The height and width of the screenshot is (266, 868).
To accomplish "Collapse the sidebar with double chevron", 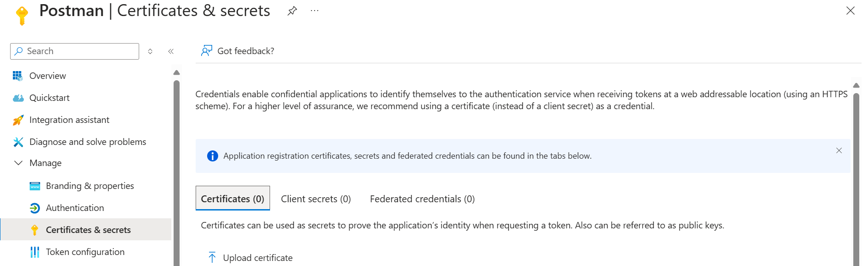I will pos(171,51).
